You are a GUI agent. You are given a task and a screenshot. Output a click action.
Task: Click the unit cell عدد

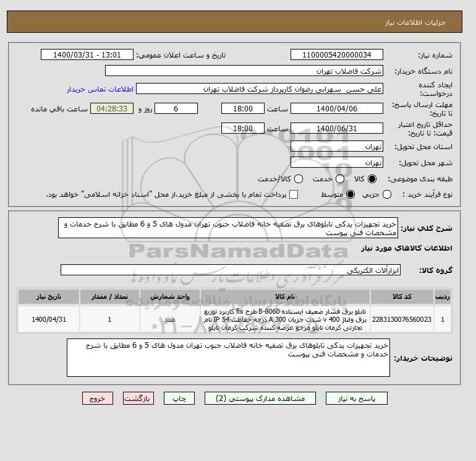click(x=170, y=319)
